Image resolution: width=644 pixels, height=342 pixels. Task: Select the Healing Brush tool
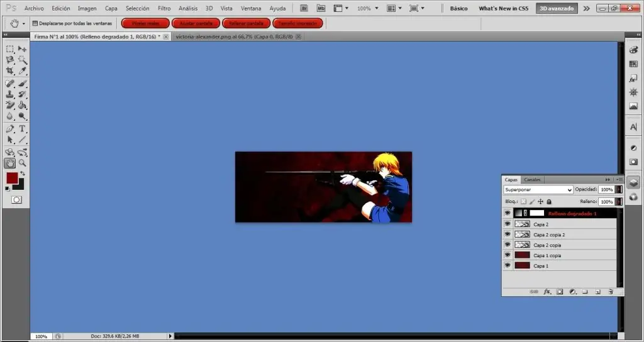[10, 84]
